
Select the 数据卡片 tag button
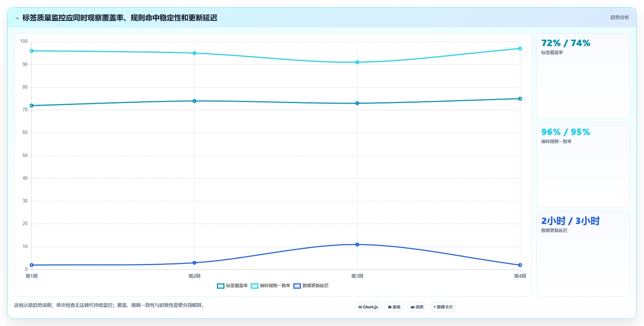(x=443, y=307)
